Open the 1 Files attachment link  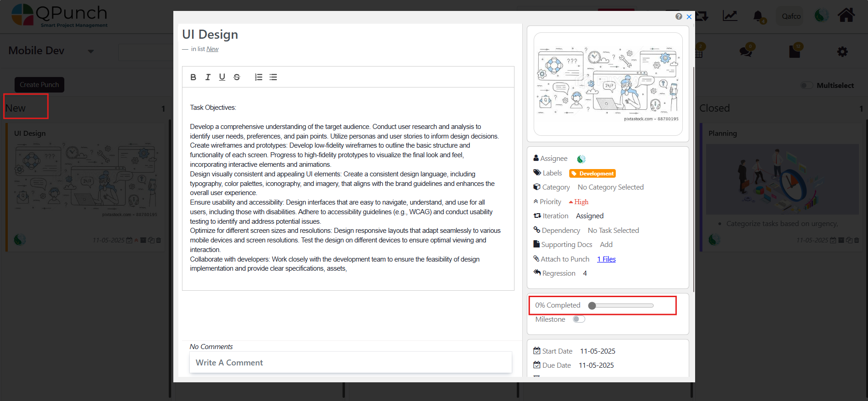(x=606, y=259)
